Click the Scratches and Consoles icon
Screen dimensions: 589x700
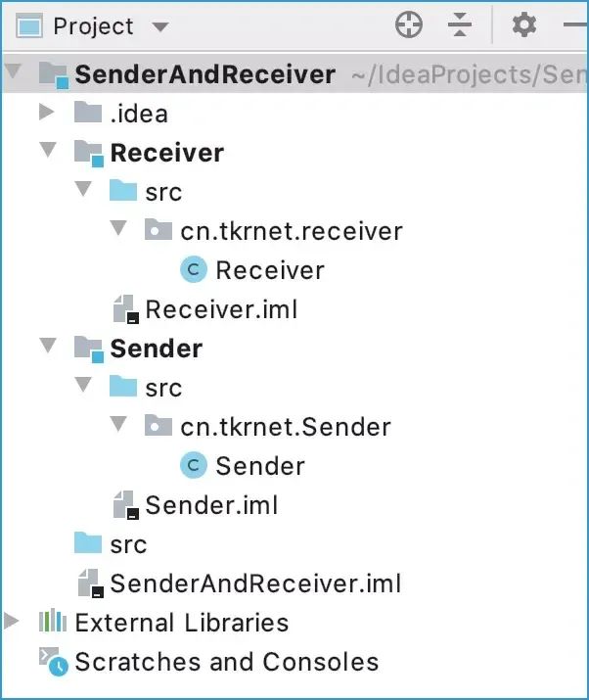click(54, 661)
